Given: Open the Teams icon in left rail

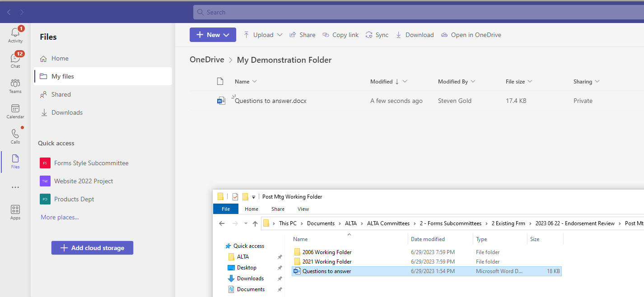Looking at the screenshot, I should [x=15, y=83].
